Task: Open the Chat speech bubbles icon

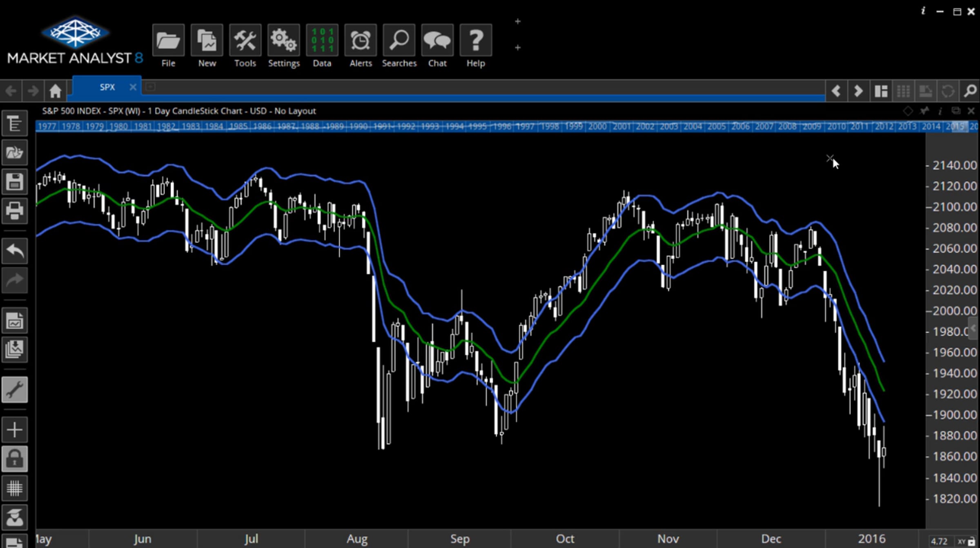Action: click(x=437, y=40)
